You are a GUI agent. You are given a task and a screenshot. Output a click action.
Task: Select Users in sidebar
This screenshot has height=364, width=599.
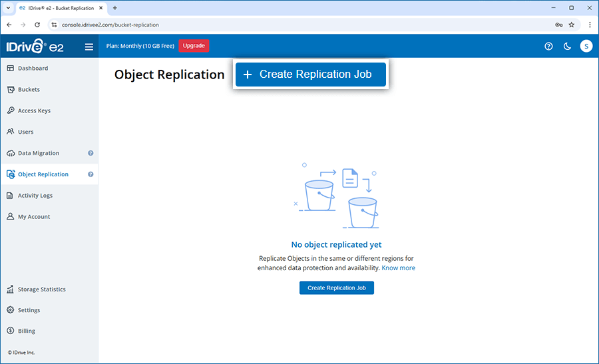[x=25, y=132]
